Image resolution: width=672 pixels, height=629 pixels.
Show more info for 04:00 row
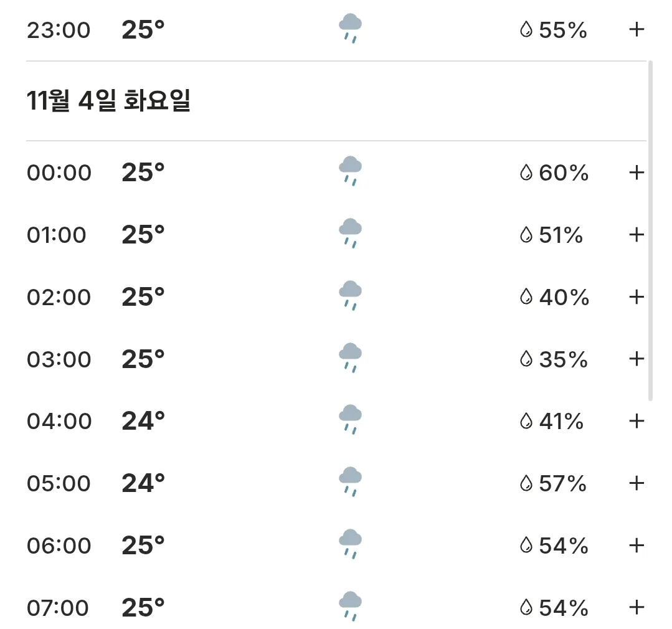637,421
